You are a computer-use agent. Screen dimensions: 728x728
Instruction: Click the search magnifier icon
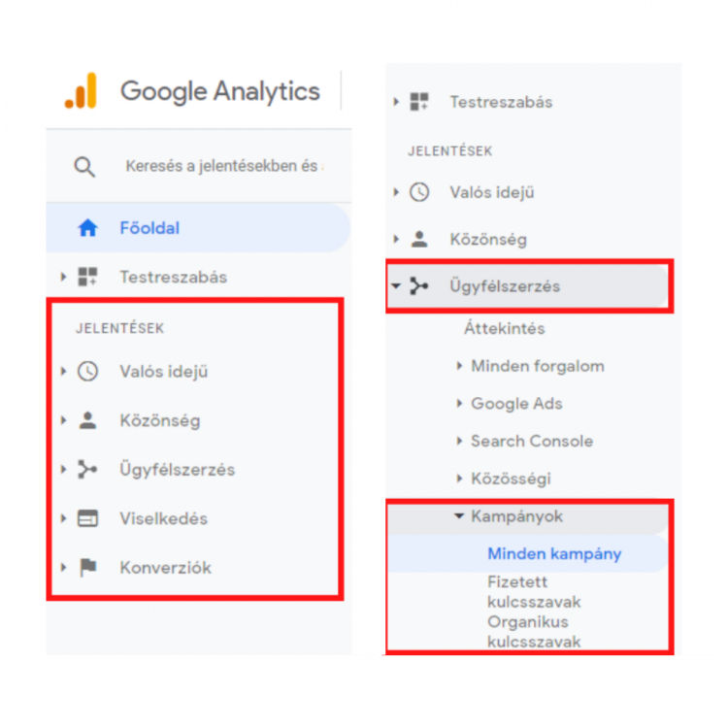[85, 167]
